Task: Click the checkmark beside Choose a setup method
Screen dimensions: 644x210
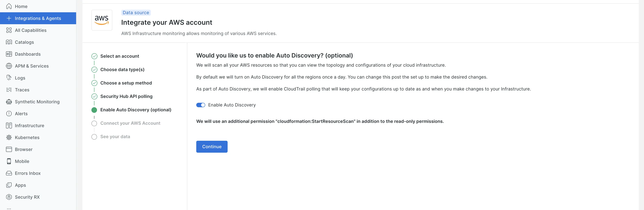Action: (94, 83)
